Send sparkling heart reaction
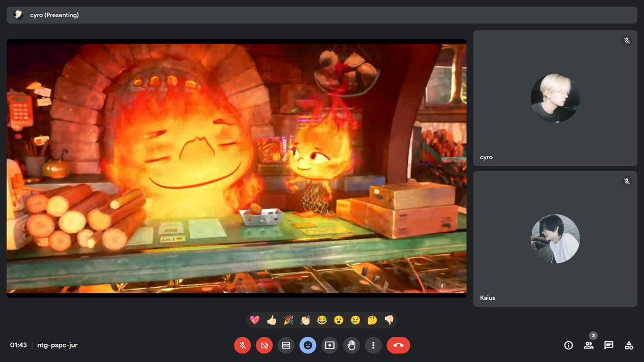The height and width of the screenshot is (362, 644). point(255,320)
